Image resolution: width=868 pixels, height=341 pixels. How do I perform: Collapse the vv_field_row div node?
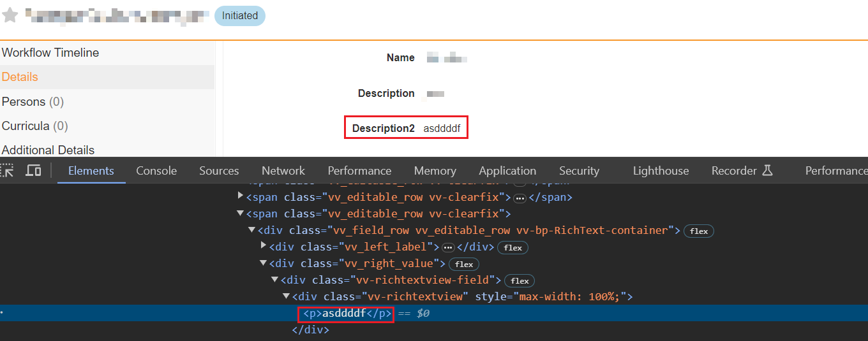[252, 230]
